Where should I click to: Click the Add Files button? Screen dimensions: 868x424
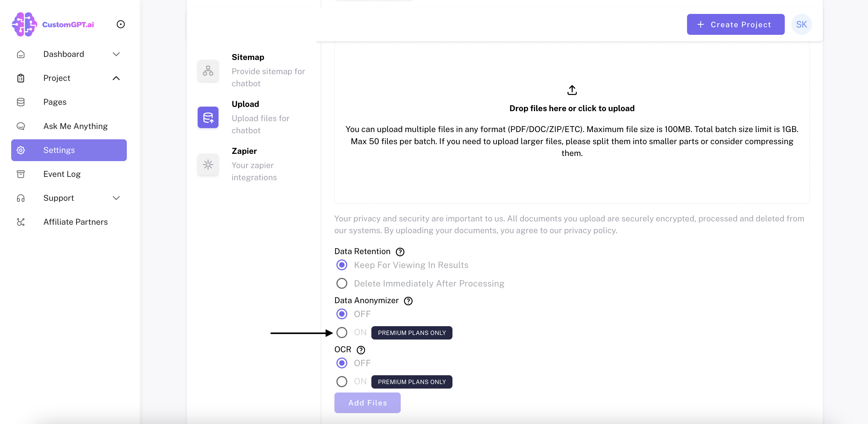click(x=367, y=403)
